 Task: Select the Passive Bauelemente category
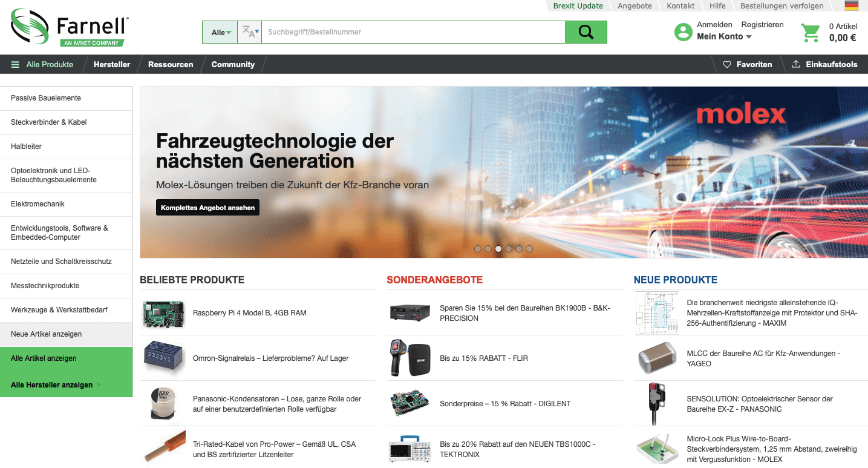[x=66, y=98]
